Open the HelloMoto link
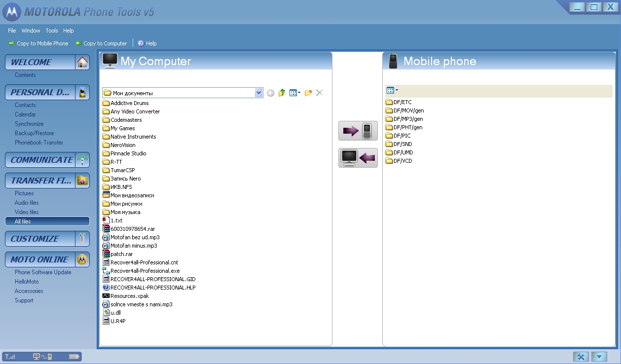The height and width of the screenshot is (364, 621). click(27, 282)
